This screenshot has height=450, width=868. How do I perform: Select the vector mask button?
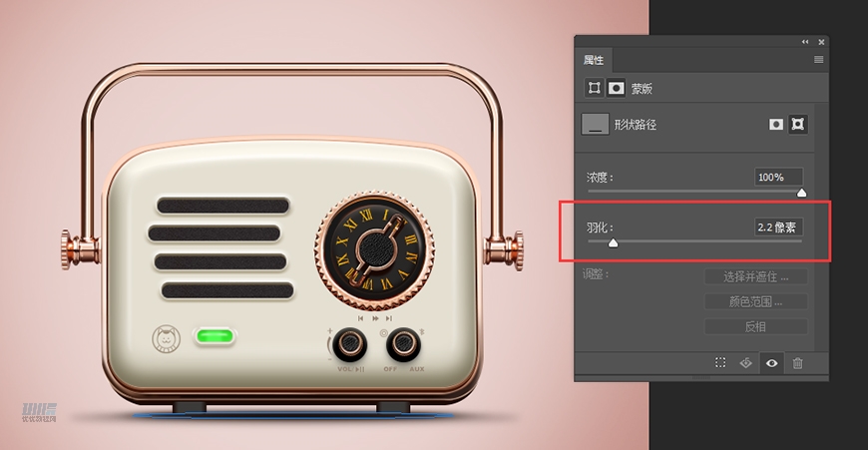pos(797,125)
